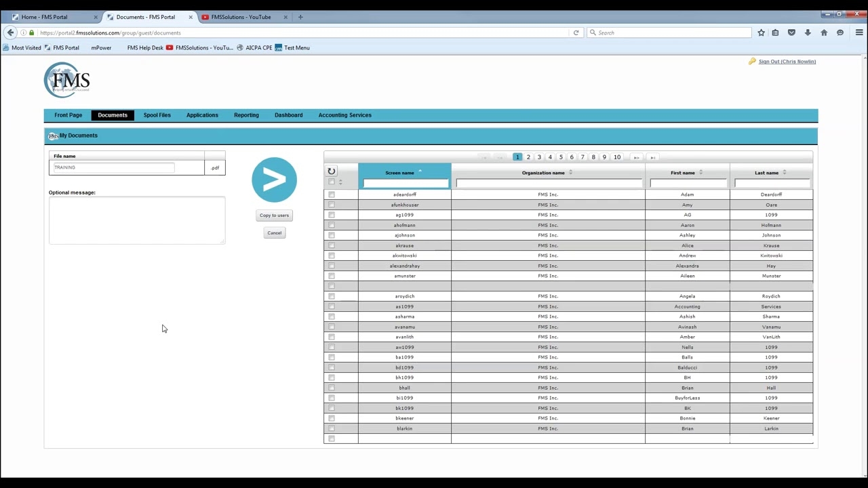Viewport: 868px width, 488px height.
Task: Open the Spool Files menu tab
Action: click(x=157, y=115)
